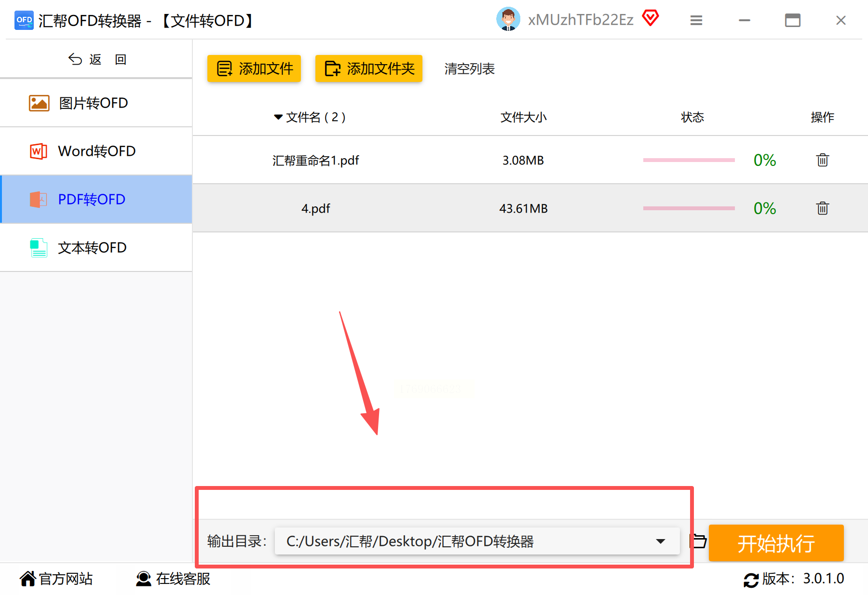Switch to 图片转OFD tab

click(96, 103)
